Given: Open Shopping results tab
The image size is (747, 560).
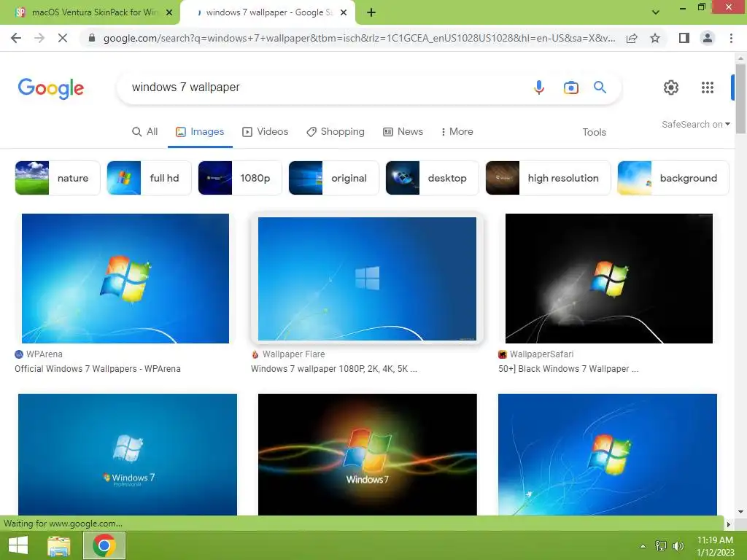Looking at the screenshot, I should (336, 132).
